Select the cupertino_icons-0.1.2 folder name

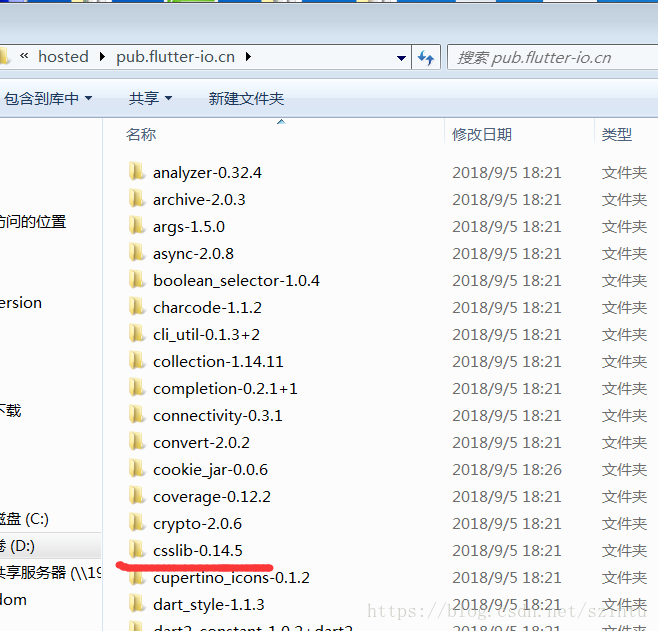tap(231, 578)
